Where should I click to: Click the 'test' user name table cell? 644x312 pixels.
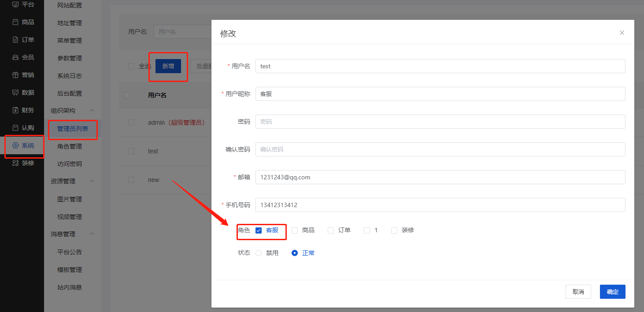click(153, 151)
